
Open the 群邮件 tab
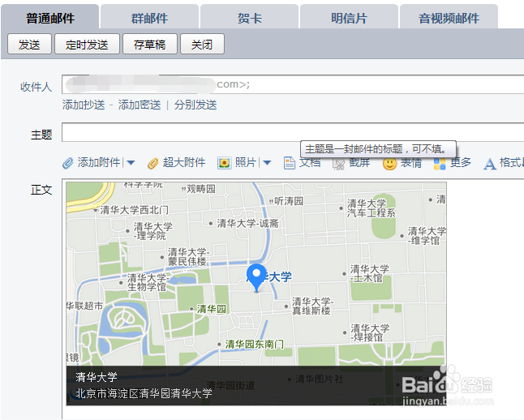pos(149,17)
